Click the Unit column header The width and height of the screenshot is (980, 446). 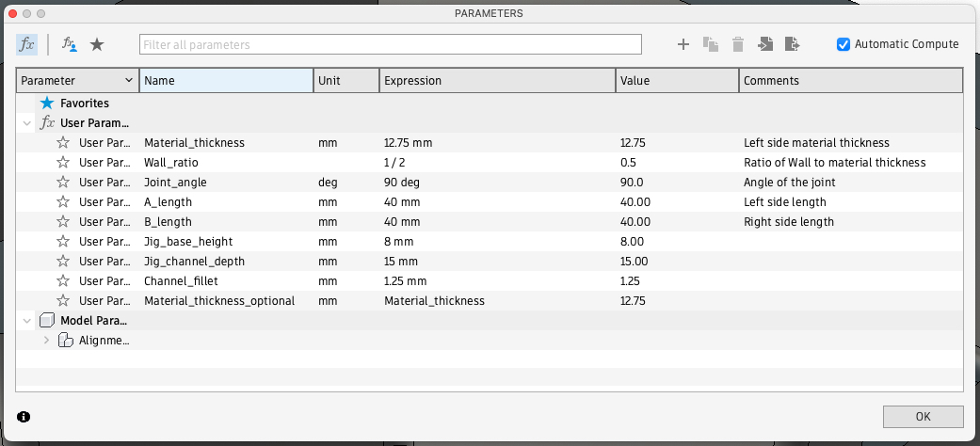coord(346,81)
